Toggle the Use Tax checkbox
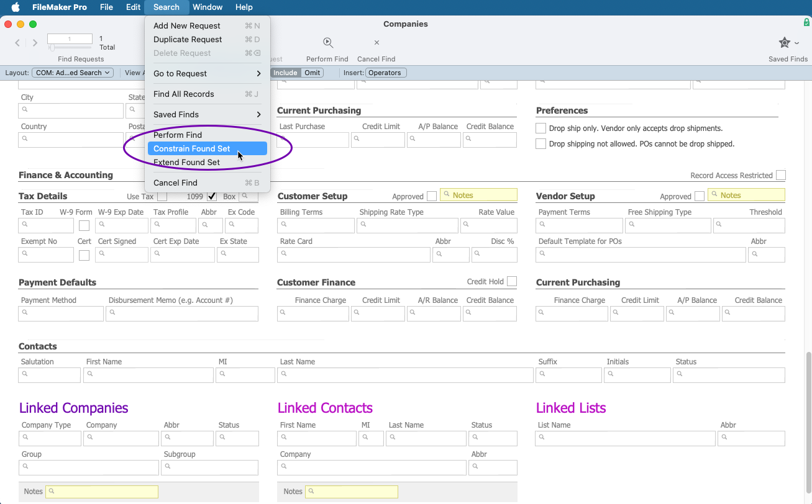This screenshot has height=504, width=812. coord(162,197)
